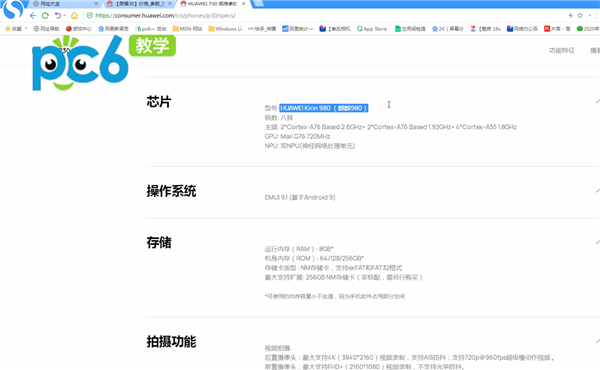Open the 魅族 16s bookmark
Viewport: 600px width, 370px height.
click(485, 29)
